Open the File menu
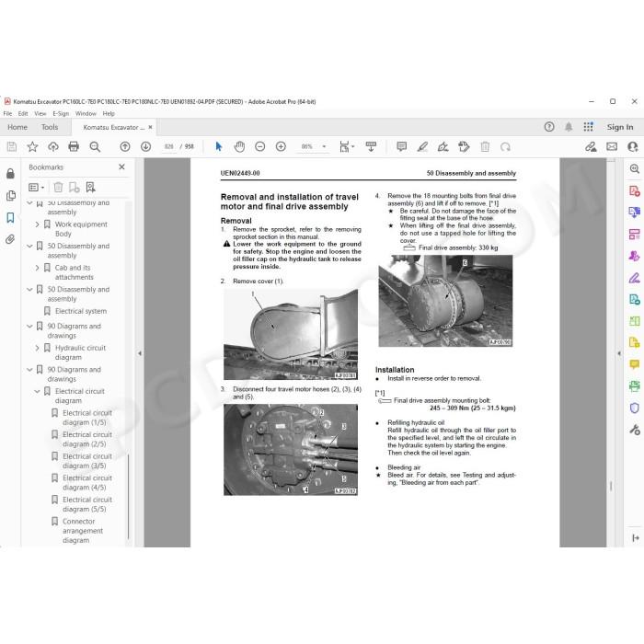 pos(7,114)
